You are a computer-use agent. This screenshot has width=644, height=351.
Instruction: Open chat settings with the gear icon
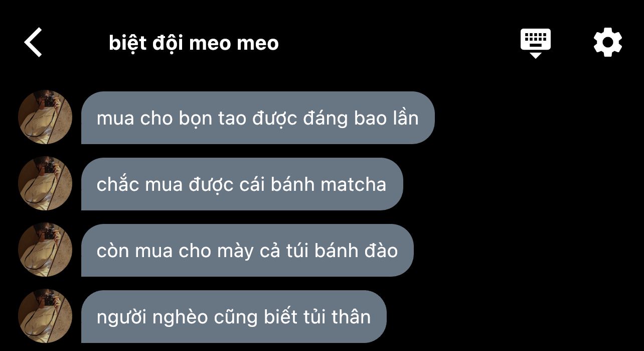click(608, 43)
